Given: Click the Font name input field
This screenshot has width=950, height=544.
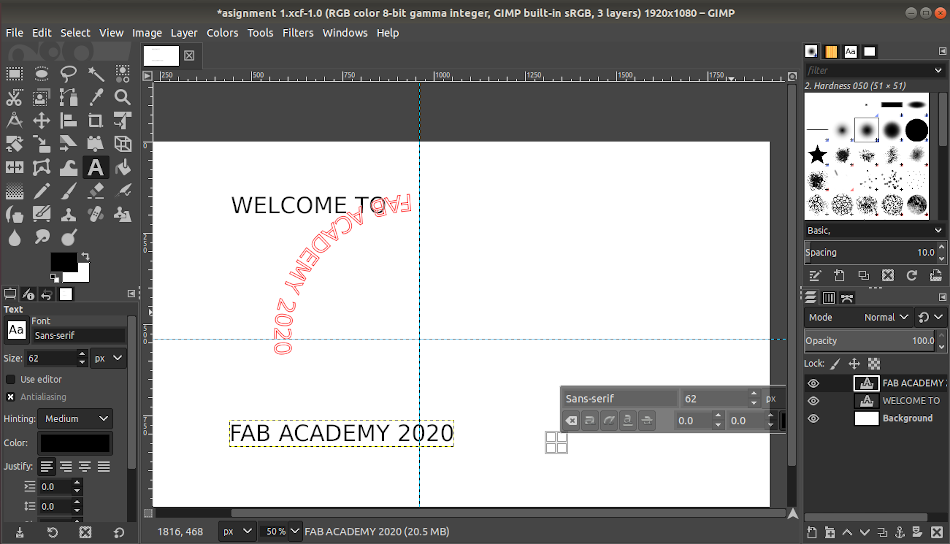Looking at the screenshot, I should click(78, 336).
